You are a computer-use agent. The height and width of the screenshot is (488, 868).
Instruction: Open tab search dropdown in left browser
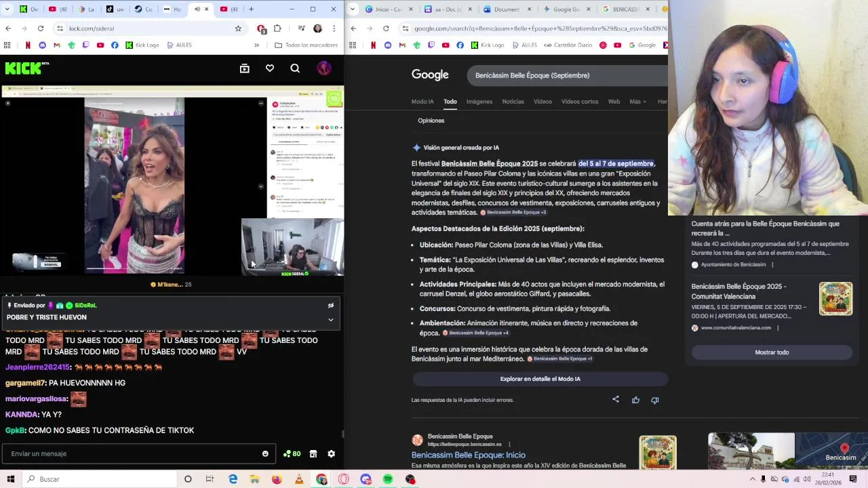pos(7,9)
